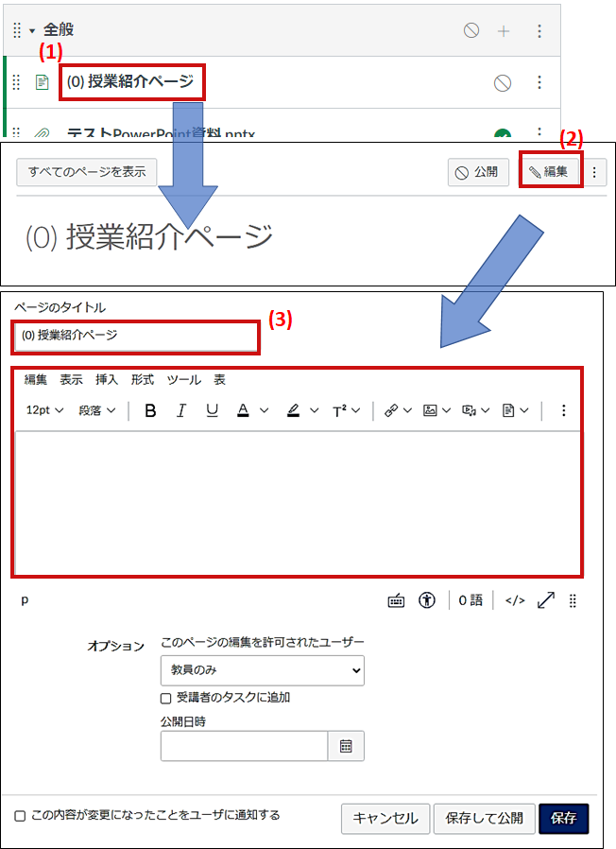Apply Underline formatting in editor toolbar
This screenshot has height=849, width=616.
(212, 410)
